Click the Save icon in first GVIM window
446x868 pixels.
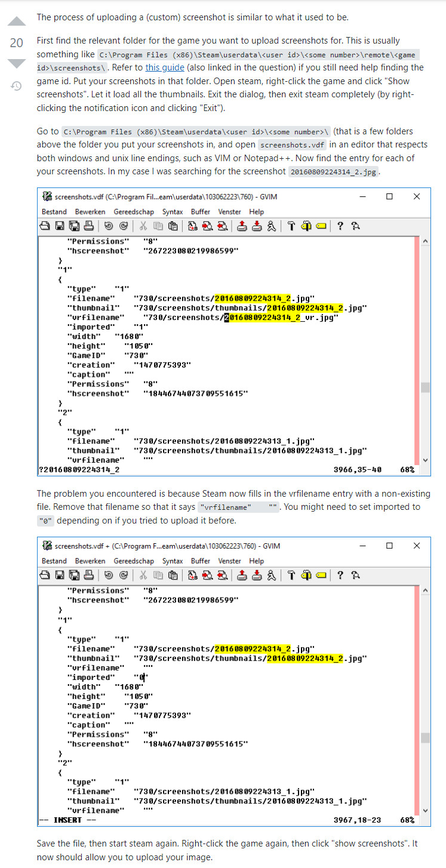60,226
